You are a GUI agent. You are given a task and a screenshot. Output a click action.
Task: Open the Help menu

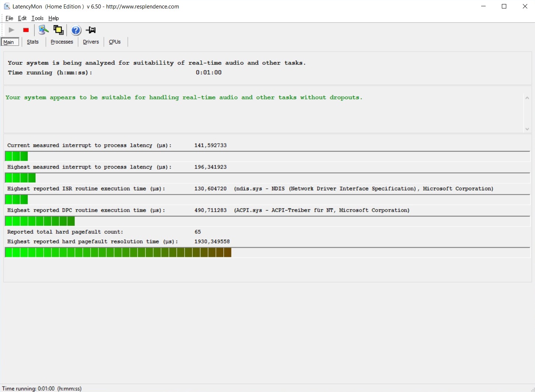pos(53,18)
